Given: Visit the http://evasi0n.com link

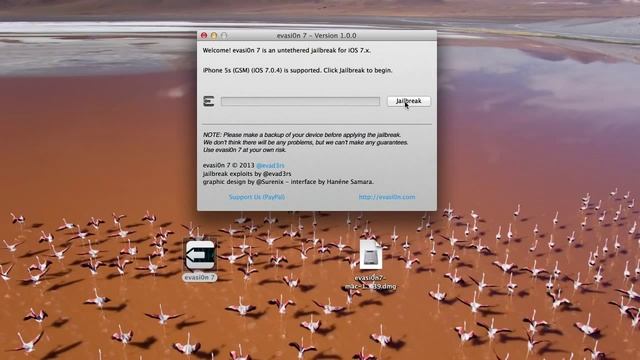Looking at the screenshot, I should 387,197.
